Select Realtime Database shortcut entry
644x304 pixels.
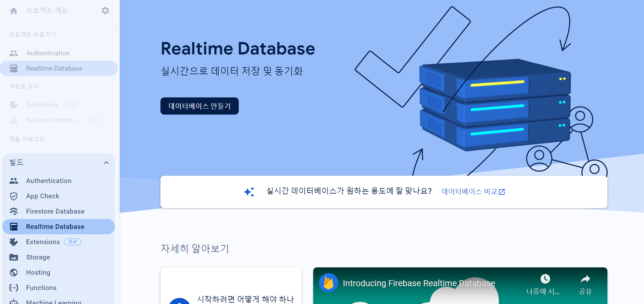coord(59,68)
